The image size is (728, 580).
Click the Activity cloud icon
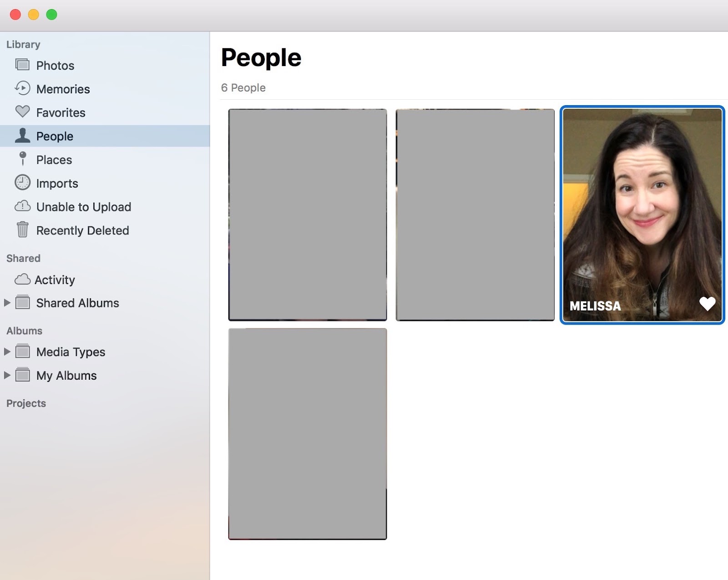pos(22,279)
